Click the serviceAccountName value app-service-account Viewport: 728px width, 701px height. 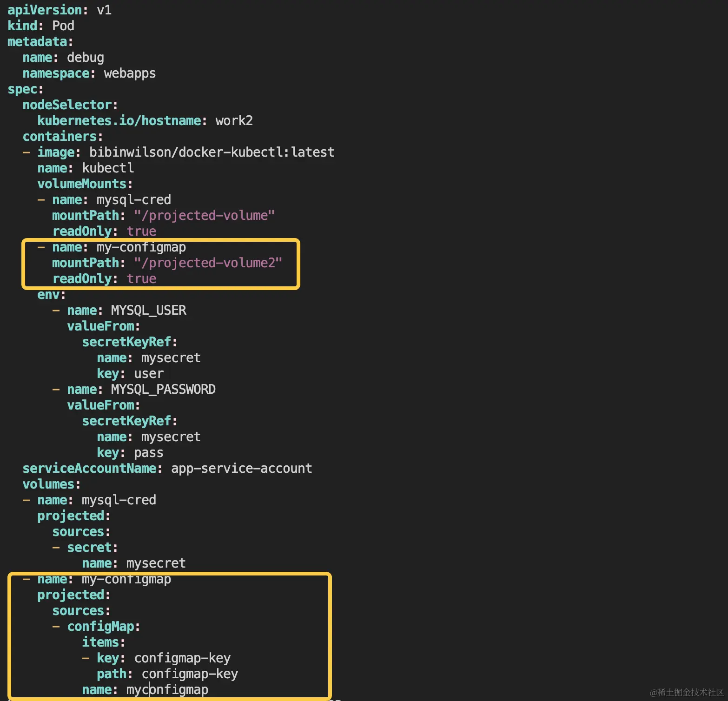coord(241,468)
